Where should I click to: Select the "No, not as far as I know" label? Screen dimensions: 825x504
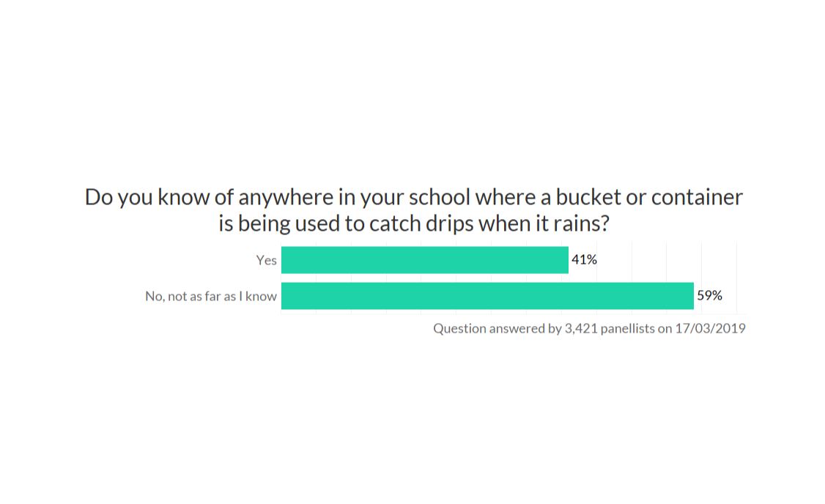point(211,296)
